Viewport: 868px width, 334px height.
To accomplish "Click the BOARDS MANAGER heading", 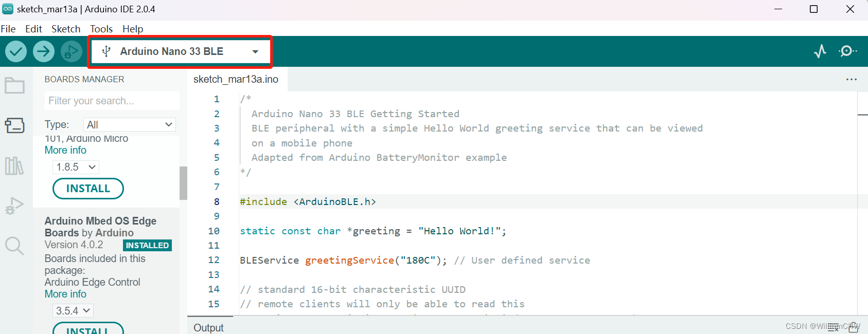I will (x=84, y=79).
